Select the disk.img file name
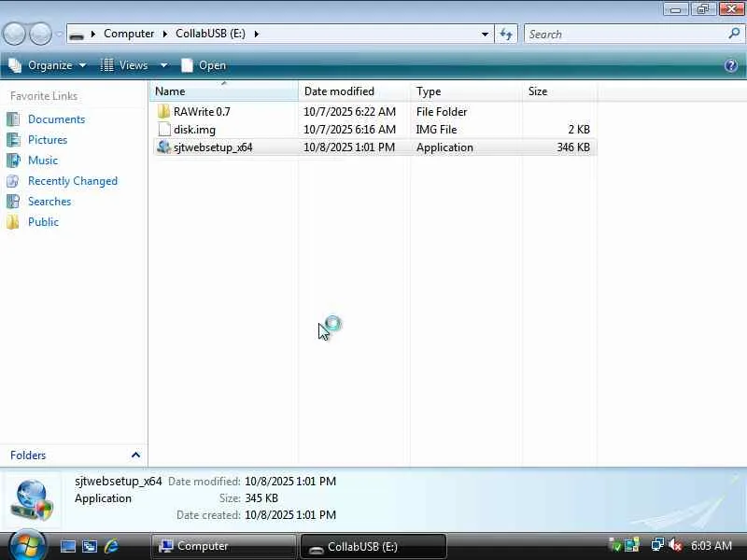 pos(194,130)
